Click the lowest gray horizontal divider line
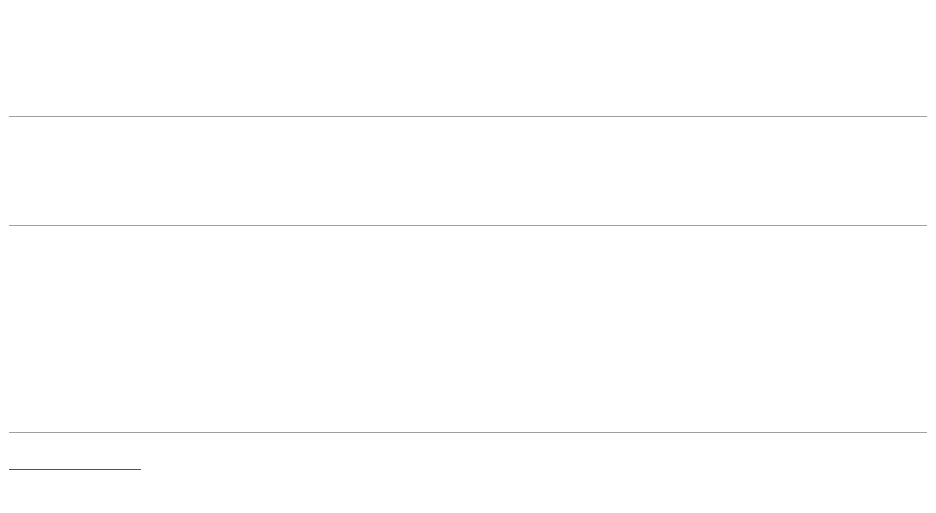The width and height of the screenshot is (936, 513). tap(468, 432)
